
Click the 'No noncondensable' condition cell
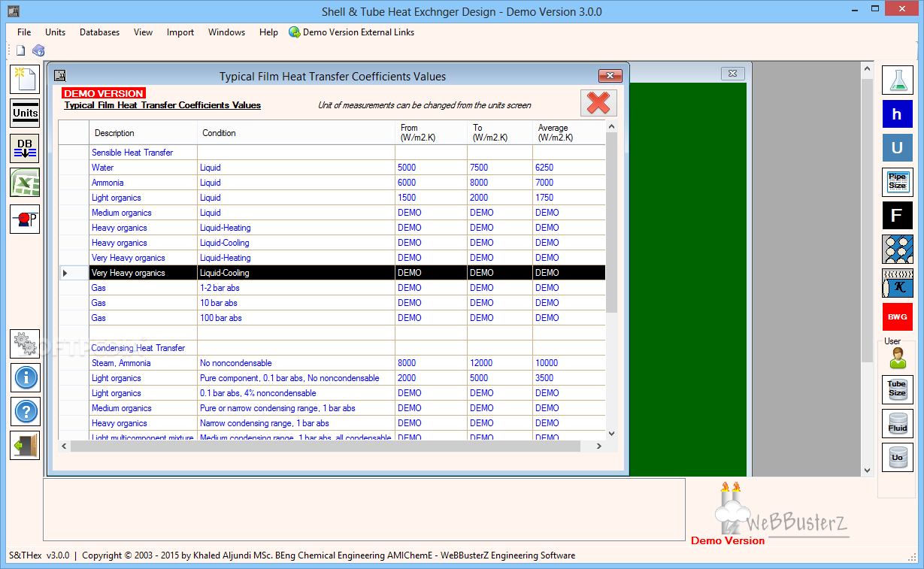click(x=296, y=363)
